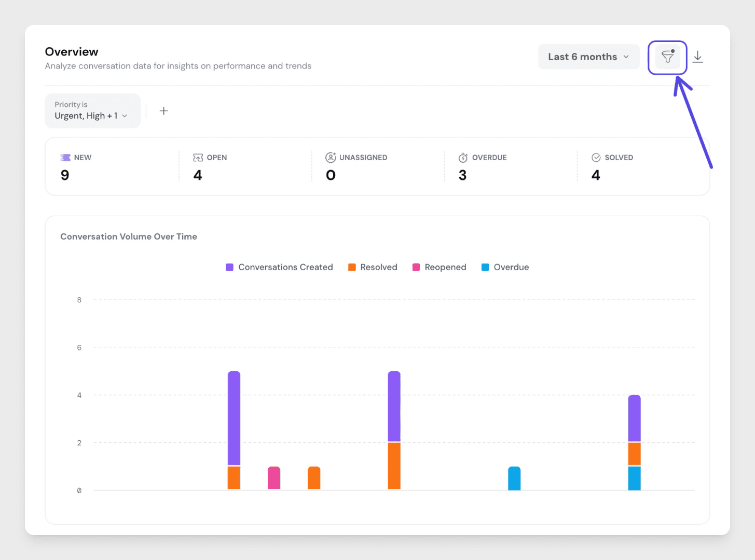Image resolution: width=755 pixels, height=560 pixels.
Task: Toggle Conversations Created legend series
Action: click(279, 267)
